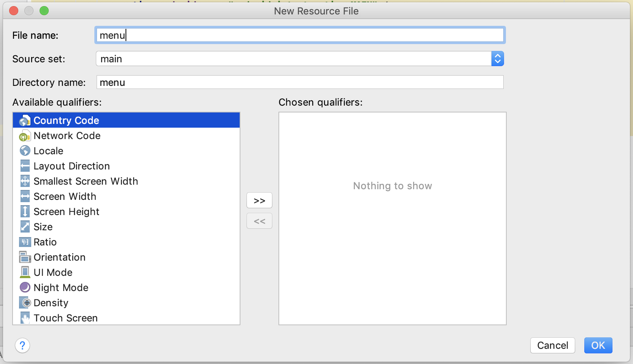Viewport: 633px width, 364px height.
Task: Click the Cancel button
Action: pos(552,345)
